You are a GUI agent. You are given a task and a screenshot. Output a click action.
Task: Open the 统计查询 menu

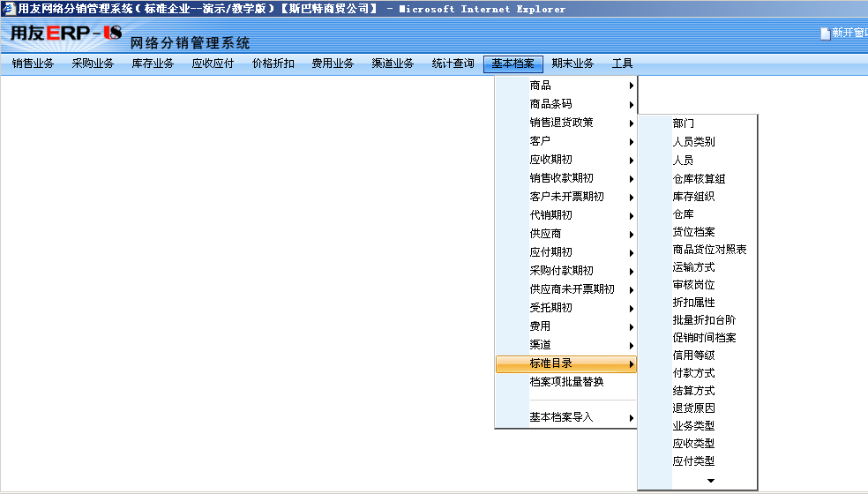pos(453,64)
